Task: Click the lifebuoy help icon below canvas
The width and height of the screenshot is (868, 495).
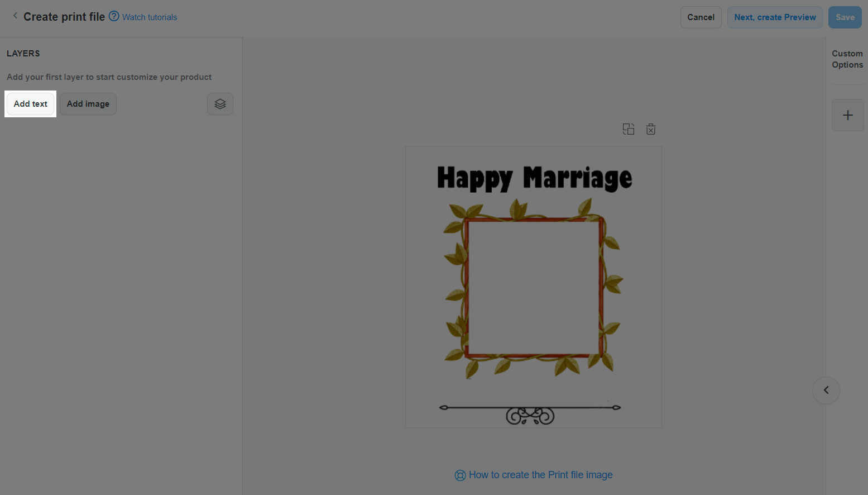Action: 460,475
